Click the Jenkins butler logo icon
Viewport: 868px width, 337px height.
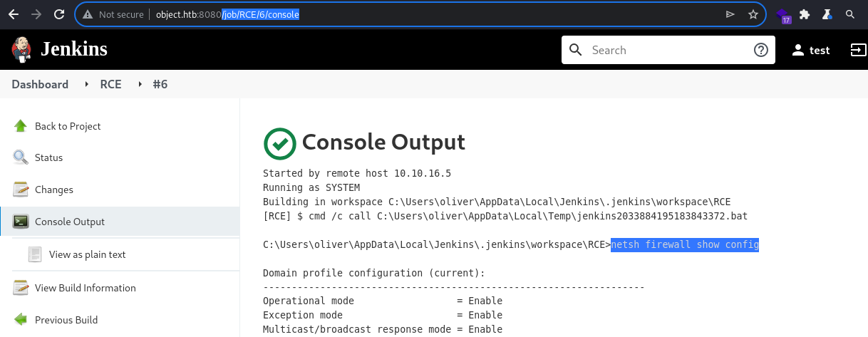tap(21, 49)
